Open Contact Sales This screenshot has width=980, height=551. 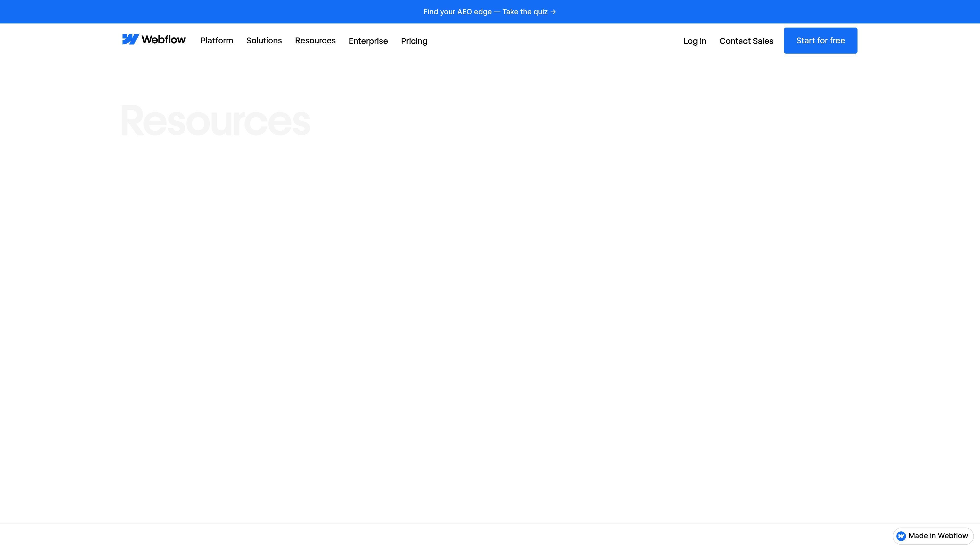[x=746, y=41]
